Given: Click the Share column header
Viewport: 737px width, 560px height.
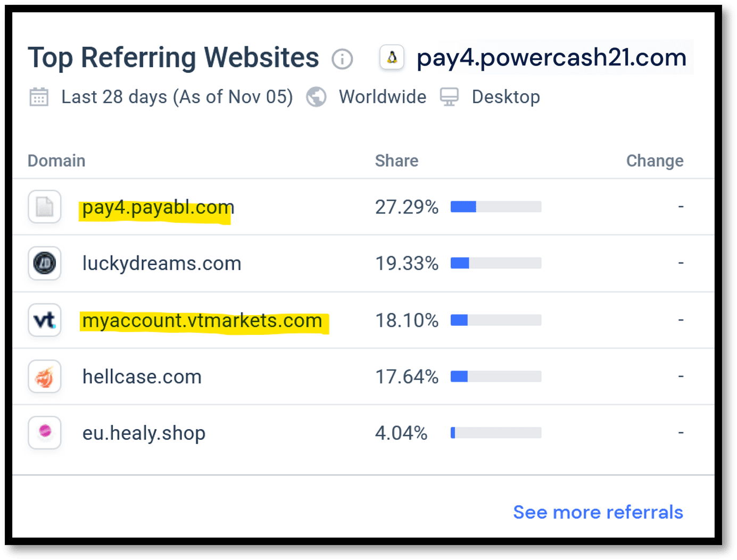Looking at the screenshot, I should tap(396, 161).
